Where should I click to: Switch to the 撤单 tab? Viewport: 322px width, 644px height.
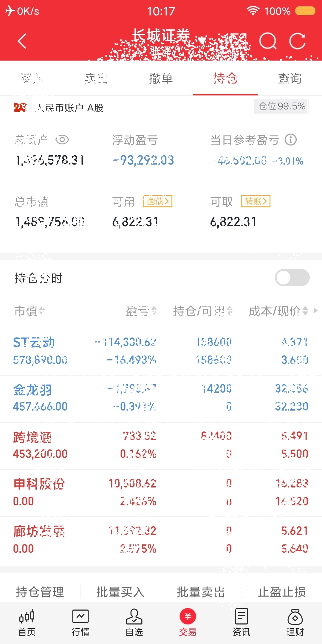(x=161, y=79)
